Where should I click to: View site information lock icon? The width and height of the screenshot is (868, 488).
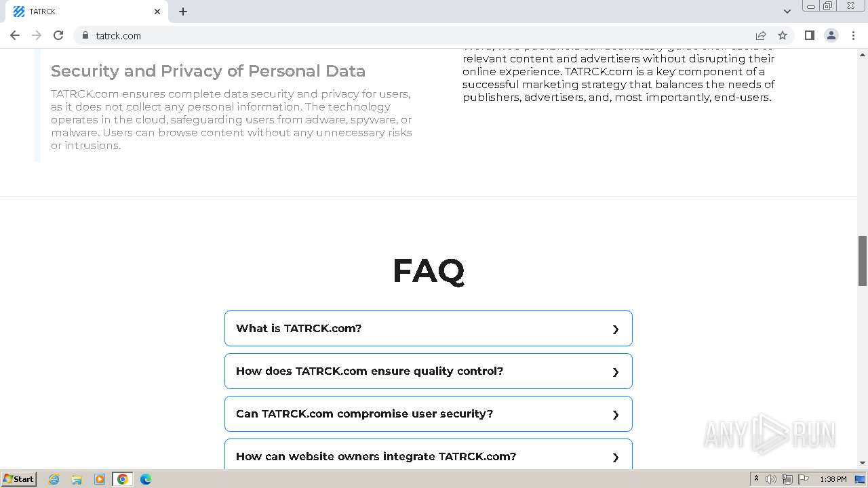pyautogui.click(x=85, y=35)
